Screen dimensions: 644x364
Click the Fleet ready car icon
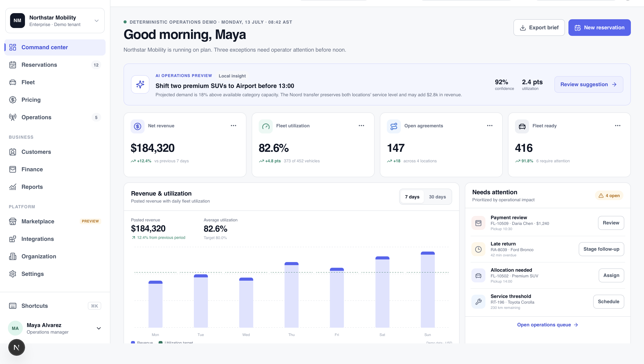pyautogui.click(x=522, y=126)
